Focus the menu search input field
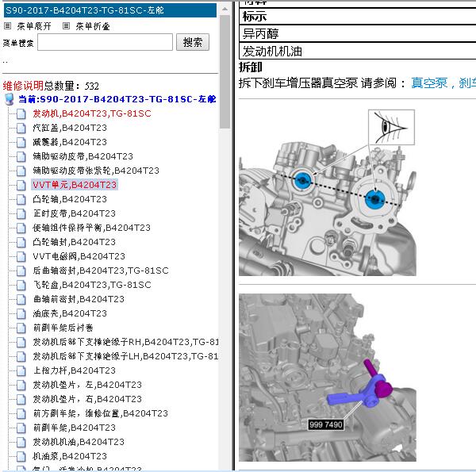Image resolution: width=476 pixels, height=472 pixels. [x=105, y=42]
